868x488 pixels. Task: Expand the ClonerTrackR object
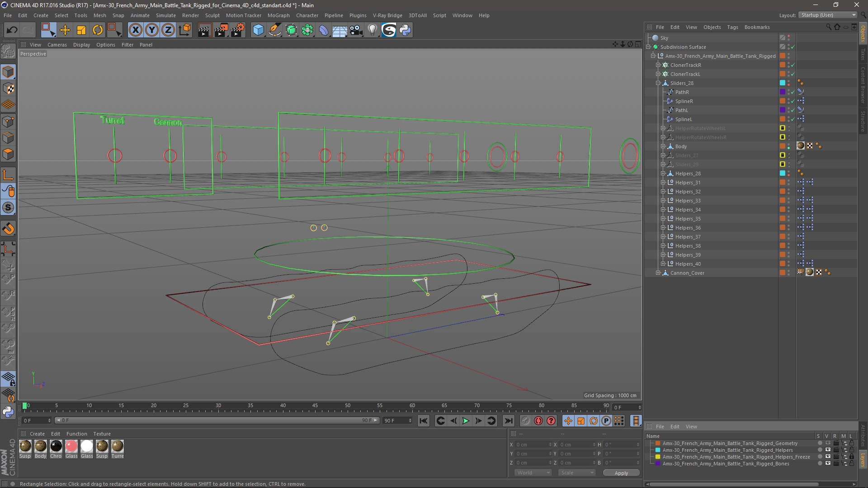click(658, 65)
